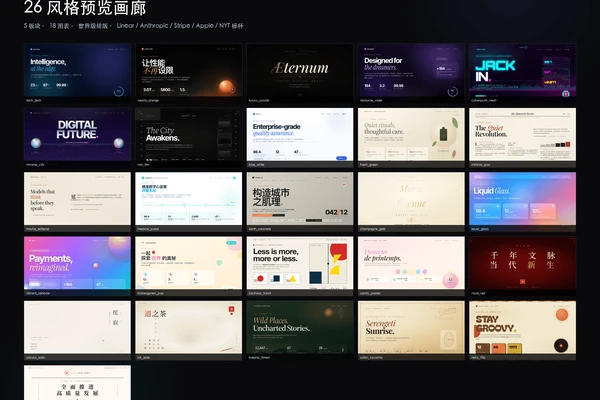Open the 'Serengeti Sunrise' thumbnail
This screenshot has width=600, height=400.
click(411, 328)
